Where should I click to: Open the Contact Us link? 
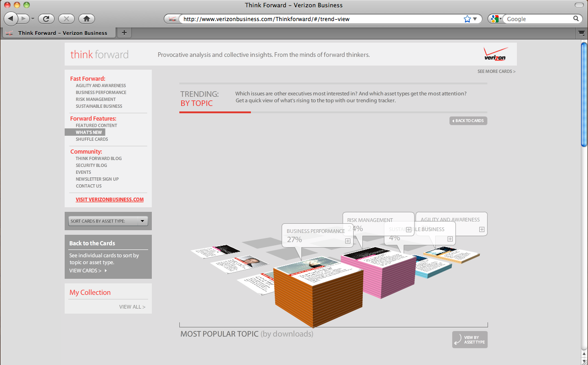click(89, 186)
